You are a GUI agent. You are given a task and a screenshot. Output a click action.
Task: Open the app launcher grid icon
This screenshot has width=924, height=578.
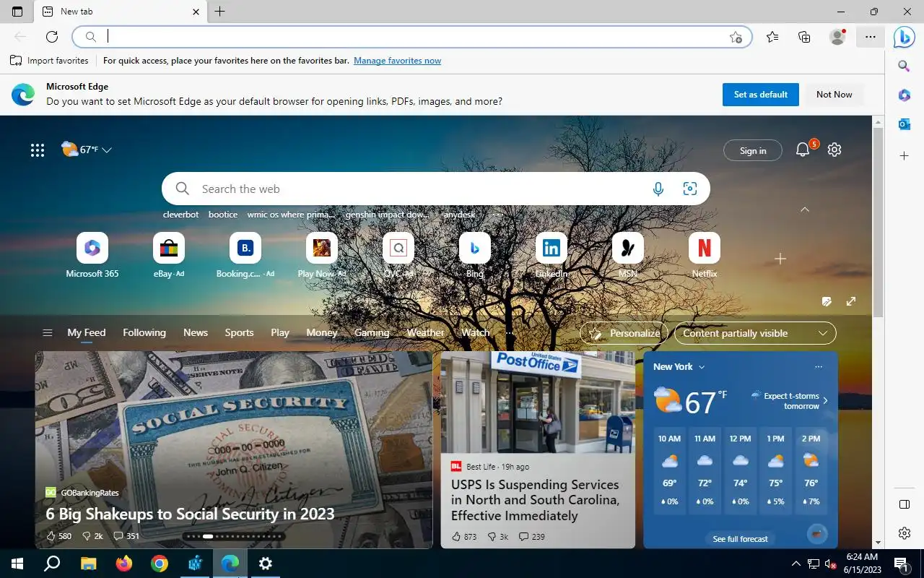tap(38, 150)
